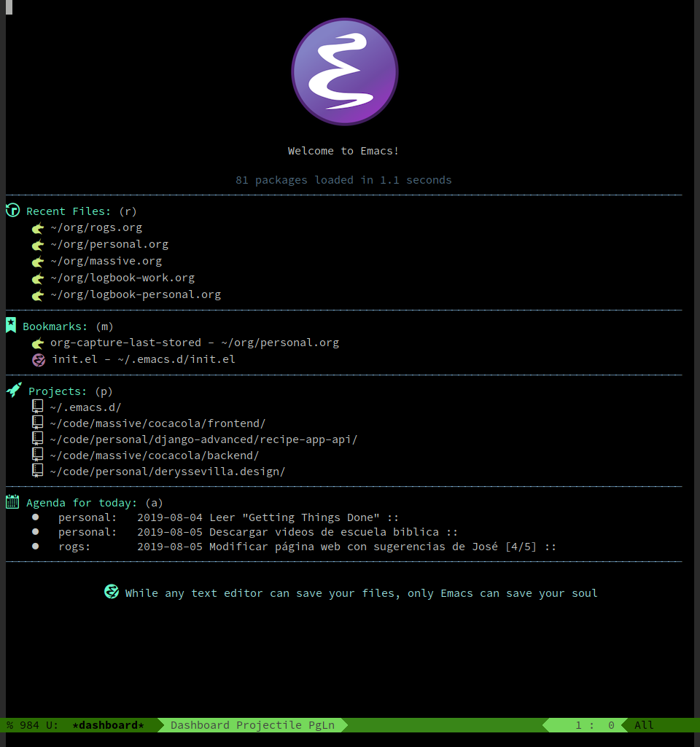Click the *dashboard* buffer name in mode line

click(x=108, y=725)
